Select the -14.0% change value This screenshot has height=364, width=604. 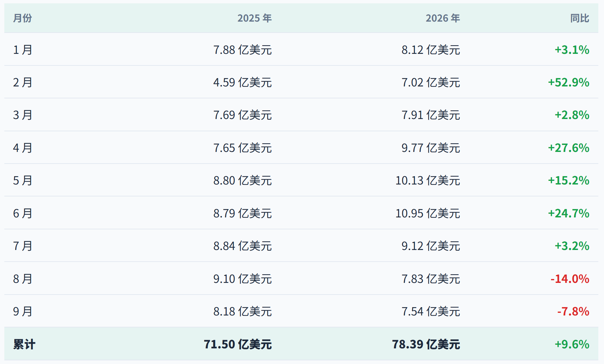[x=570, y=279]
